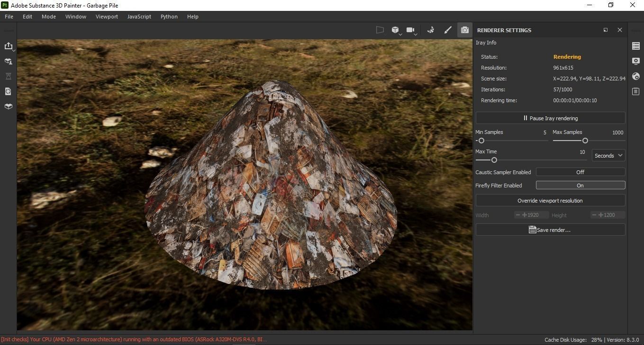Click the hourglass baking icon
This screenshot has width=644, height=345.
pyautogui.click(x=9, y=76)
